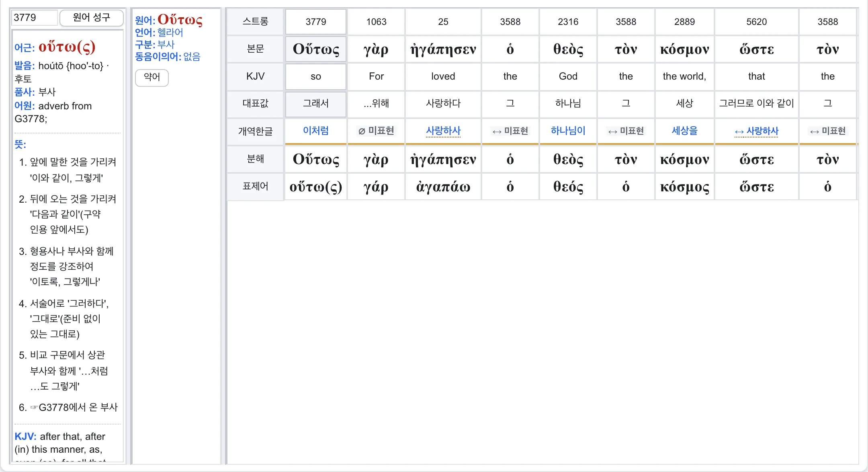Select Strong's number 1063 cell
Screen dimensions: 868x472
(x=376, y=22)
